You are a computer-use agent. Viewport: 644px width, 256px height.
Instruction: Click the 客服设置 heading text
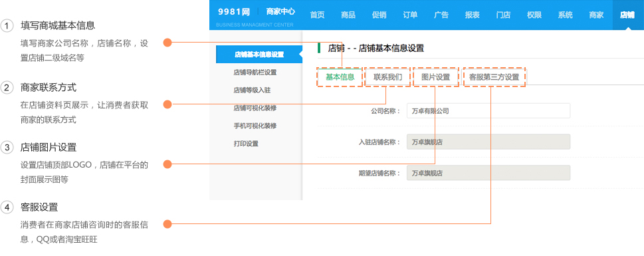[x=39, y=207]
